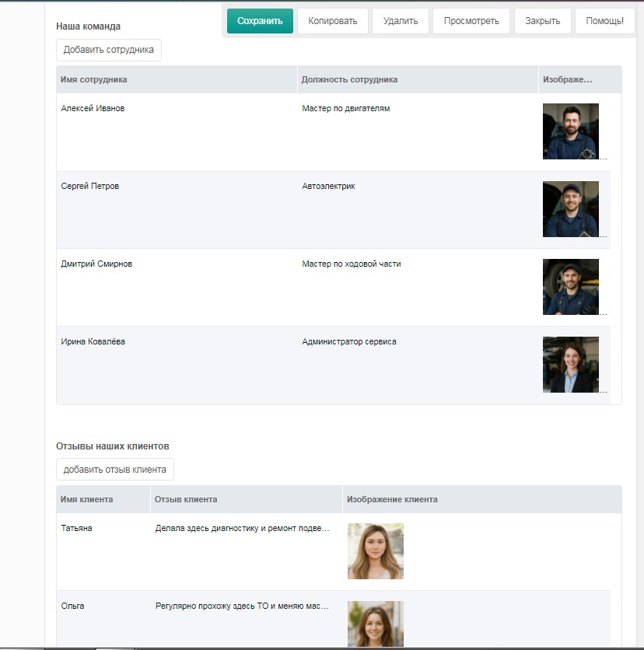Open the client image in Татьяна's row

(375, 551)
